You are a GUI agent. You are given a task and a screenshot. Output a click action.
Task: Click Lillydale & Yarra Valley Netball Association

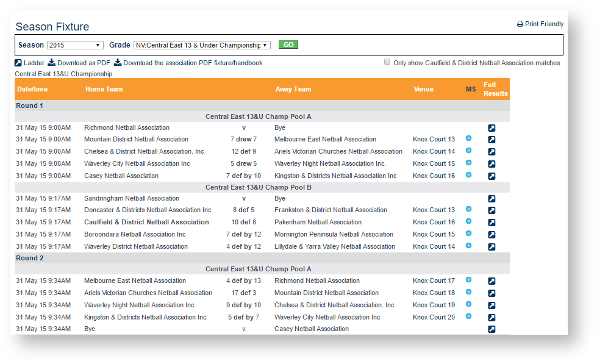[335, 246]
